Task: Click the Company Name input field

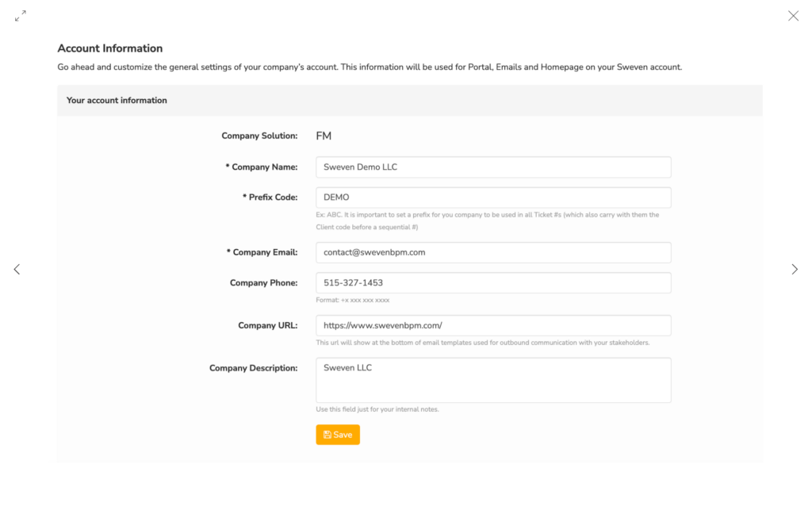Action: click(x=493, y=167)
